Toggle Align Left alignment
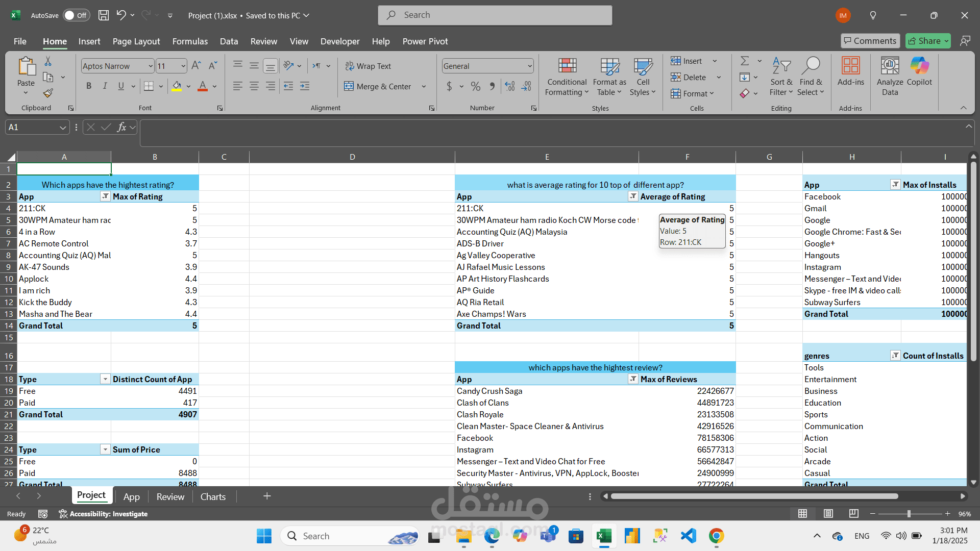980x551 pixels. click(238, 86)
